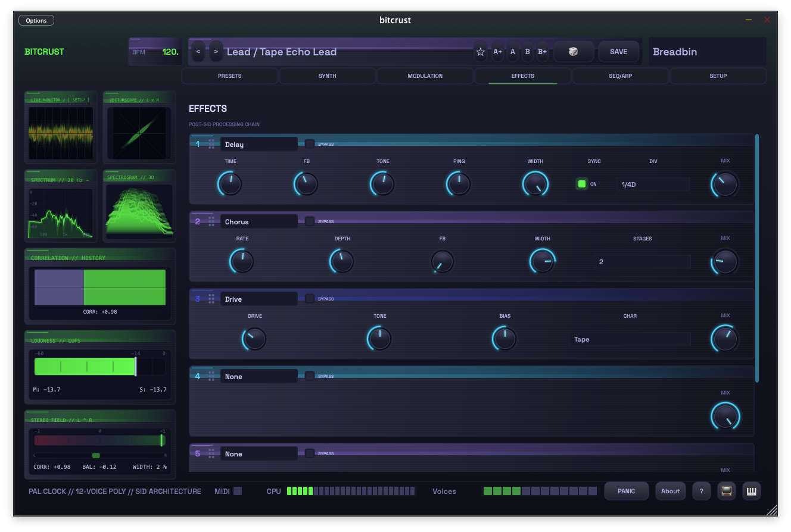This screenshot has width=791, height=532.
Task: Click the preset name field showing Breadbin
Action: [x=707, y=52]
